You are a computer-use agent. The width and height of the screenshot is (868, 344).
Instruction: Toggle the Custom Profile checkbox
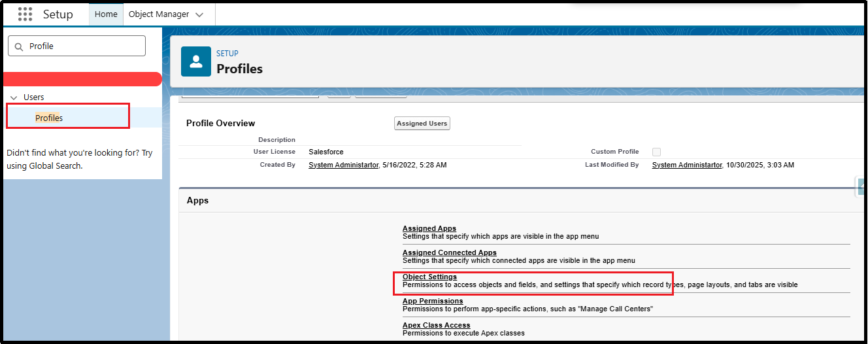point(656,152)
